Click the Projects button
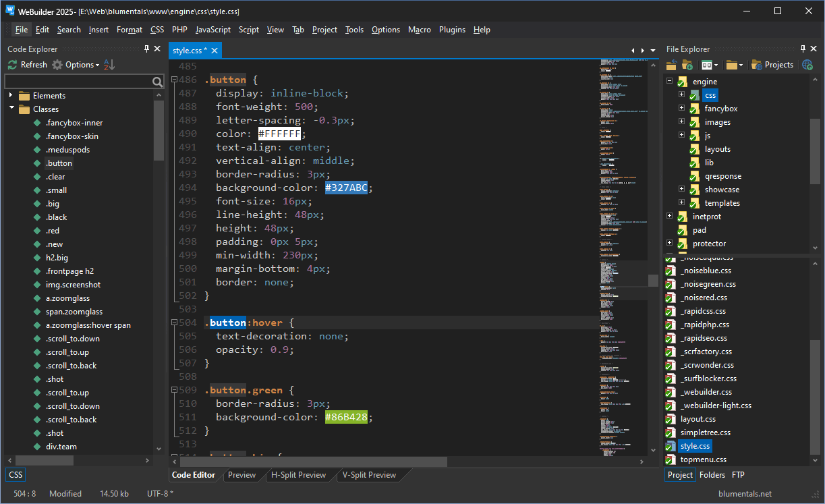Viewport: 825px width, 504px height. coord(773,65)
